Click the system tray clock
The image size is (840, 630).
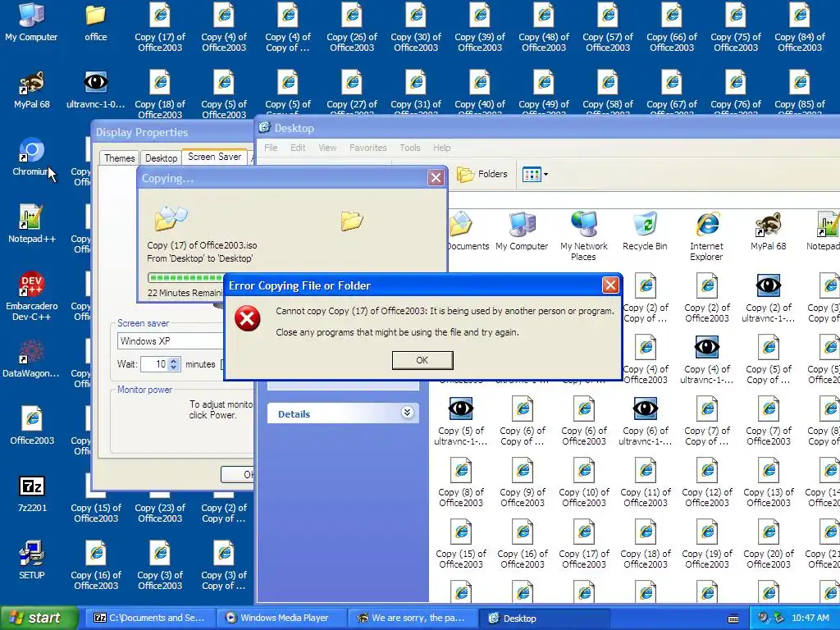click(x=810, y=618)
